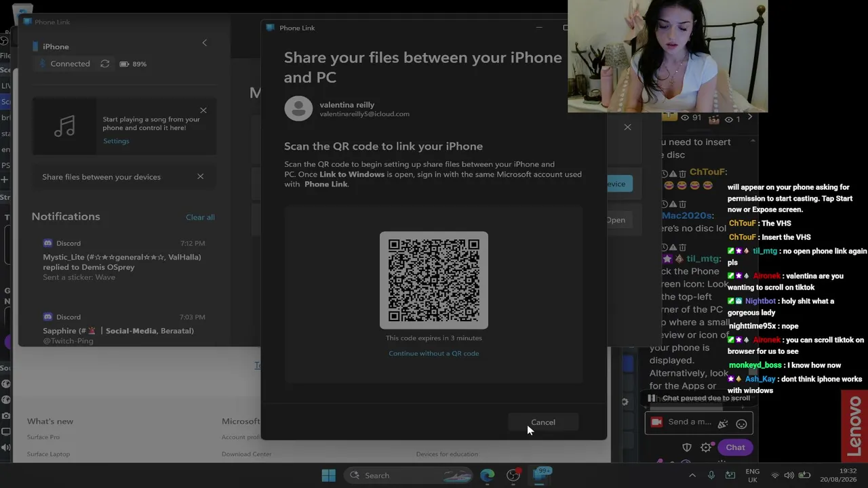Click the iPhone battery level icon

[124, 64]
